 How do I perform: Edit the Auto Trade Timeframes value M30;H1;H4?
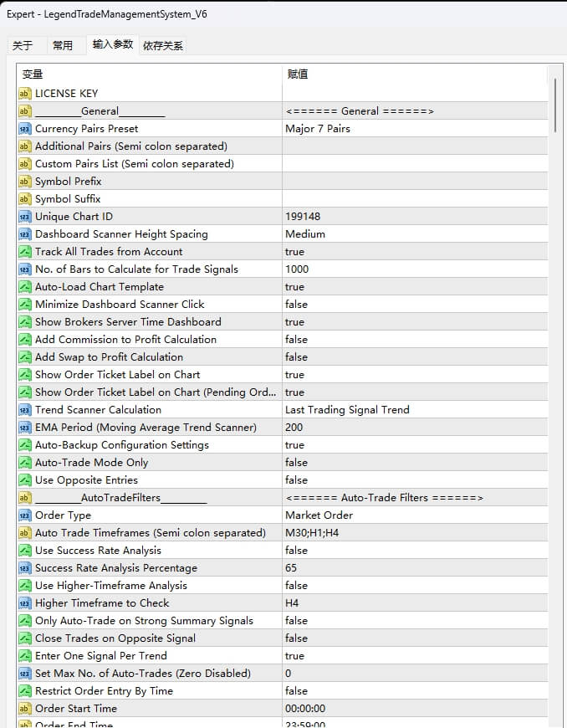coord(415,533)
